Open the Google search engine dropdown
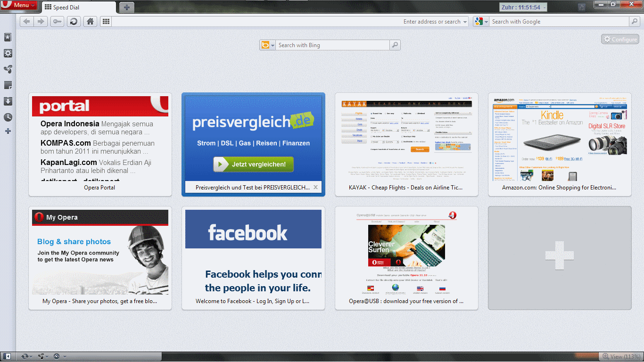Viewport: 644px width, 362px height. tap(481, 22)
